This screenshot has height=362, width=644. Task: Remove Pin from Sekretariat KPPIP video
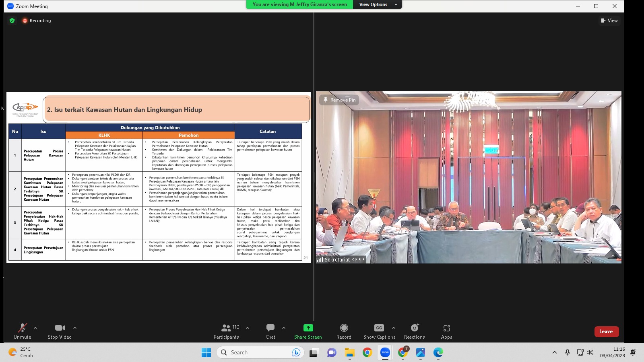(x=339, y=100)
